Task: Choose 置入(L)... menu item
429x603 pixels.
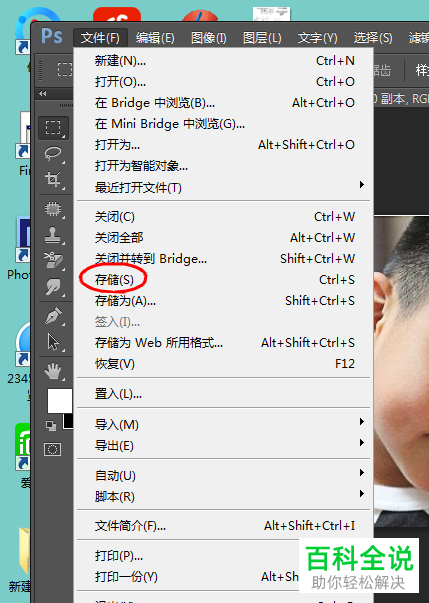Action: 224,394
